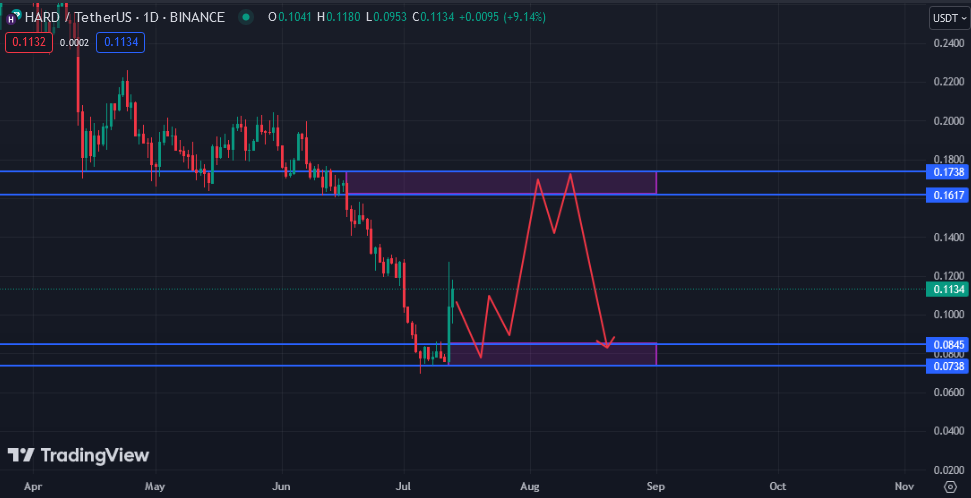Click the green market status dot
971x498 pixels.
click(246, 17)
